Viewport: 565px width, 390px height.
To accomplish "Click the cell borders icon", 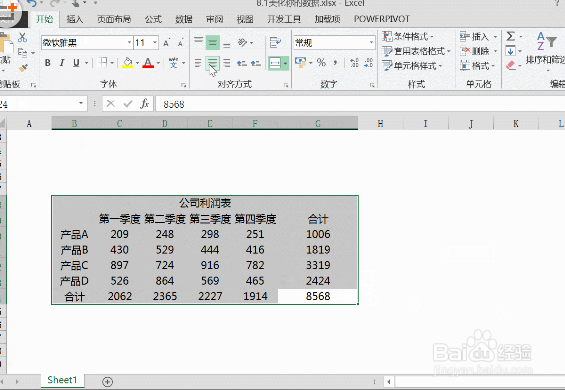I will click(x=103, y=63).
